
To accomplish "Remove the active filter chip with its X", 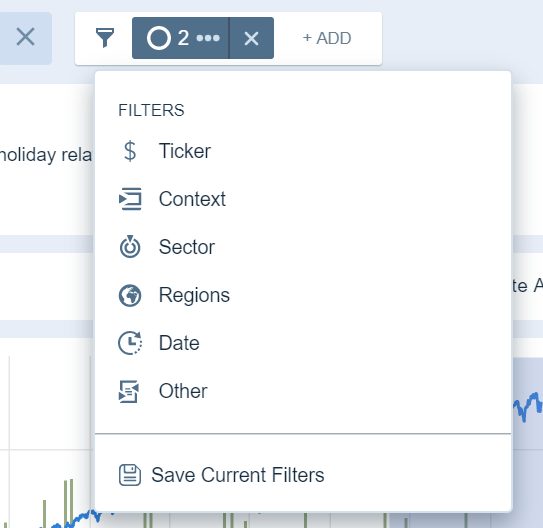I will (x=251, y=38).
